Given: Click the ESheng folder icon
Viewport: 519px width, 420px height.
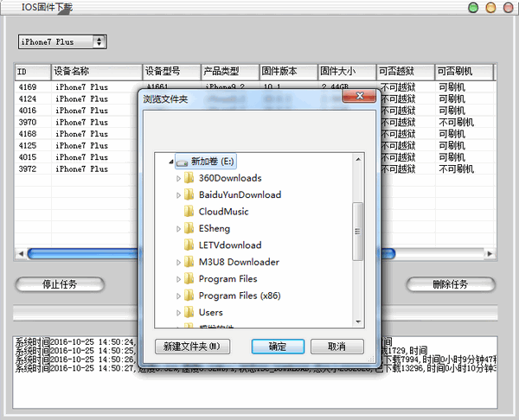Looking at the screenshot, I should [189, 228].
